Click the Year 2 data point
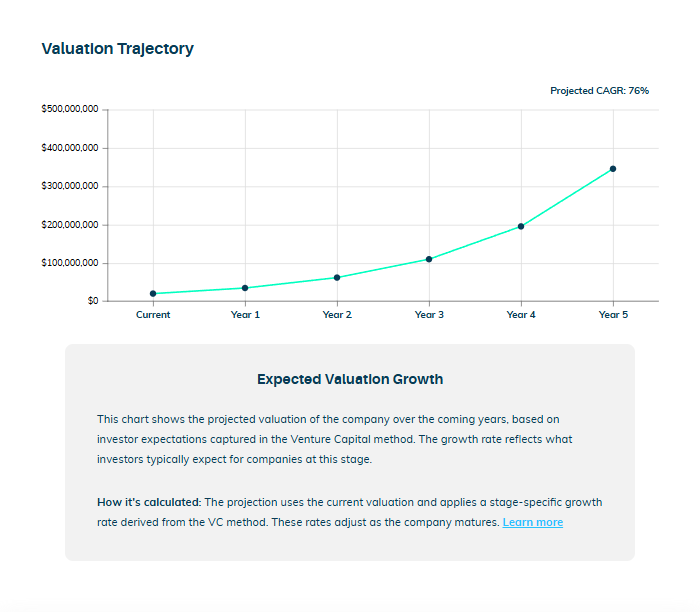This screenshot has height=612, width=700. [337, 277]
